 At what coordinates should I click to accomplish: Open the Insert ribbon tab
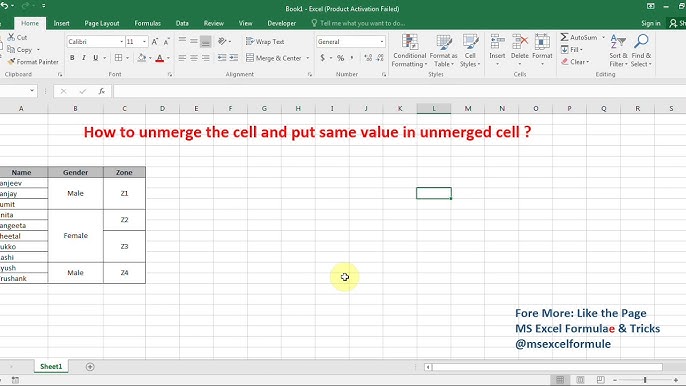(61, 23)
